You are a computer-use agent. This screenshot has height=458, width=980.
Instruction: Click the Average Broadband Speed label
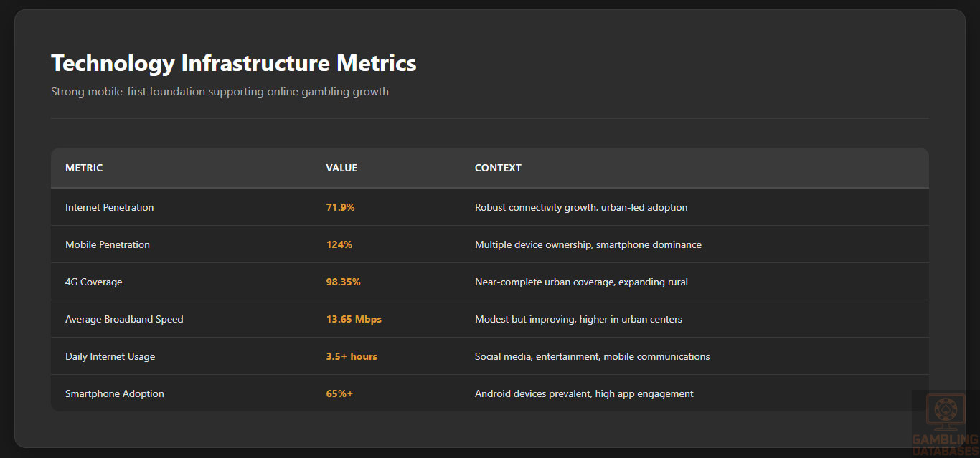click(x=124, y=319)
